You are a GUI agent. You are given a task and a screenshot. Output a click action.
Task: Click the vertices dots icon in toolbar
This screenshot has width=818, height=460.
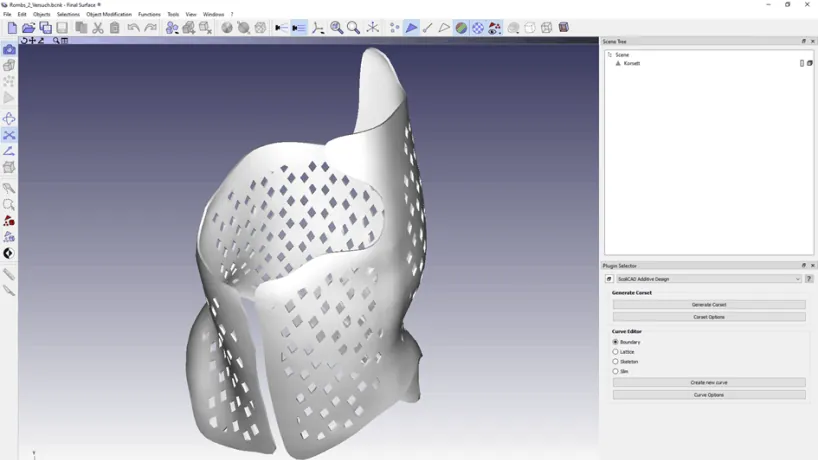click(394, 28)
